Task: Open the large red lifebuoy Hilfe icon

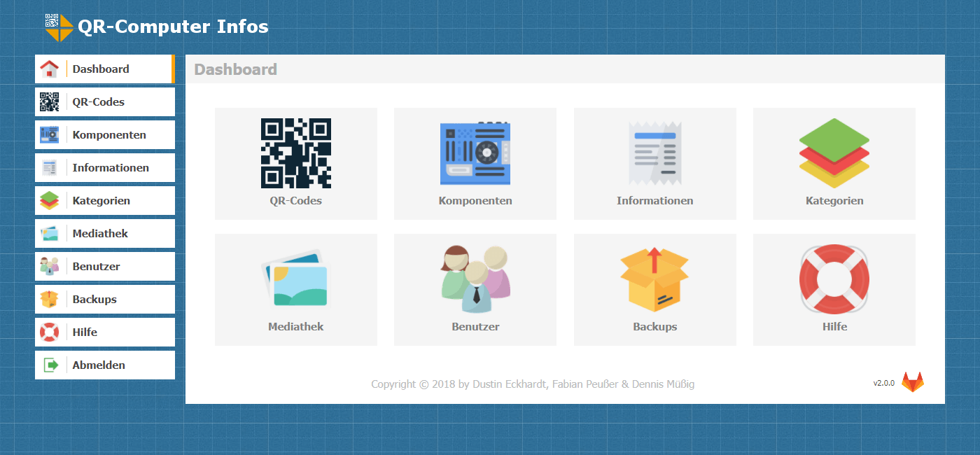Action: (834, 279)
